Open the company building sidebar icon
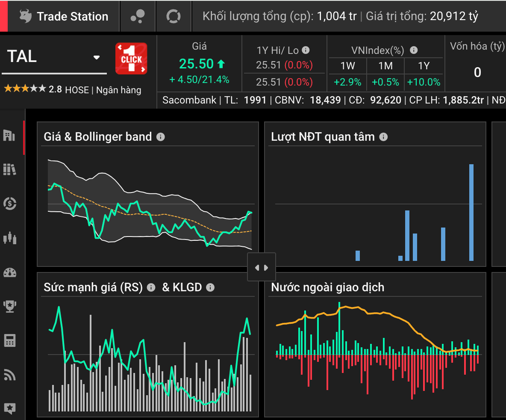Screen dimensions: 506x420 [9, 136]
